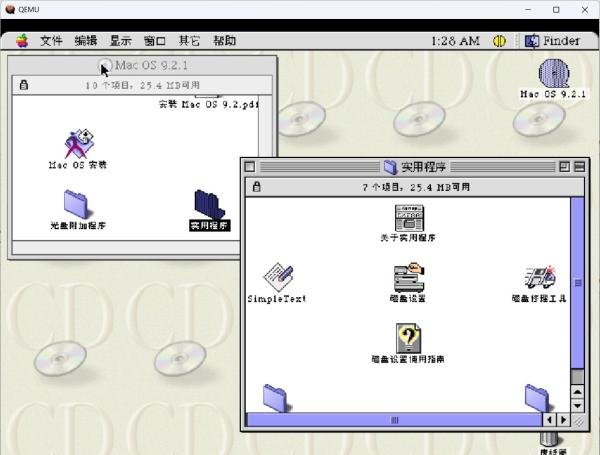Open the 显示 menu

pyautogui.click(x=120, y=41)
